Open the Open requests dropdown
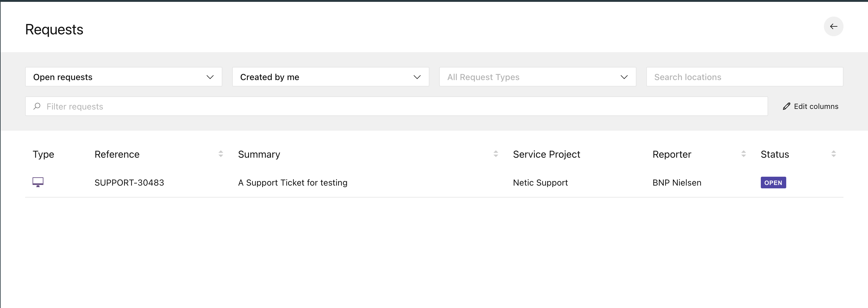Viewport: 868px width, 308px height. click(123, 77)
